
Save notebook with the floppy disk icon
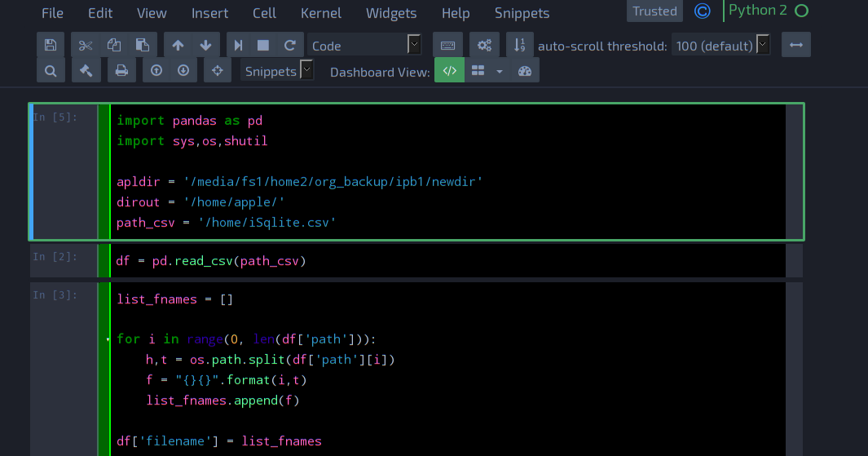(x=51, y=45)
